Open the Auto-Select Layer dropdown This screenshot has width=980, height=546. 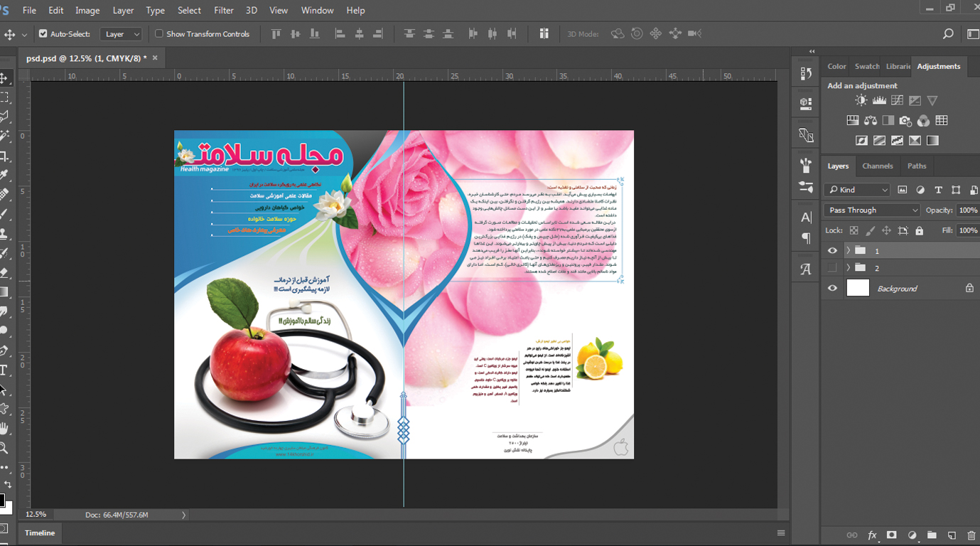122,34
